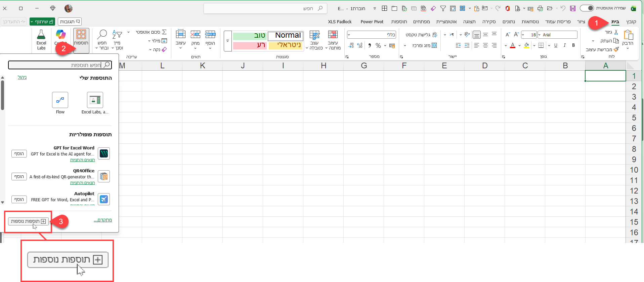Toggle the AutoSave (שמירה אוטומטית) switch
The width and height of the screenshot is (644, 282).
tap(587, 8)
